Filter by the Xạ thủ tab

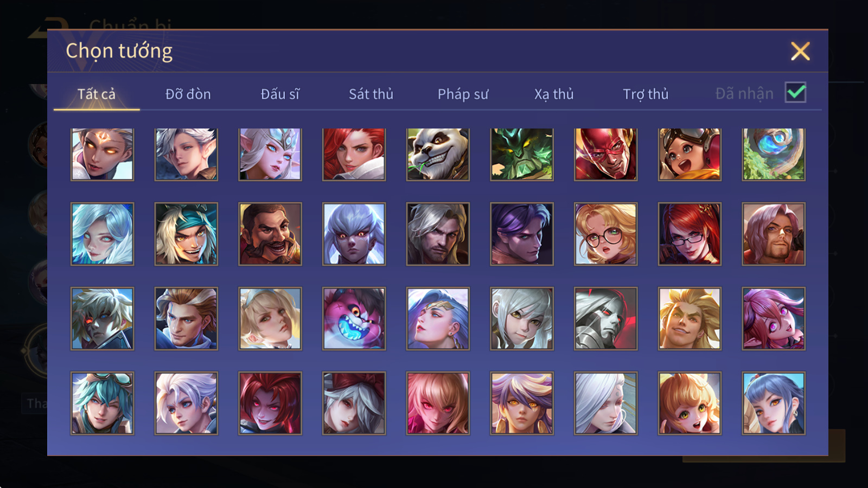[554, 94]
